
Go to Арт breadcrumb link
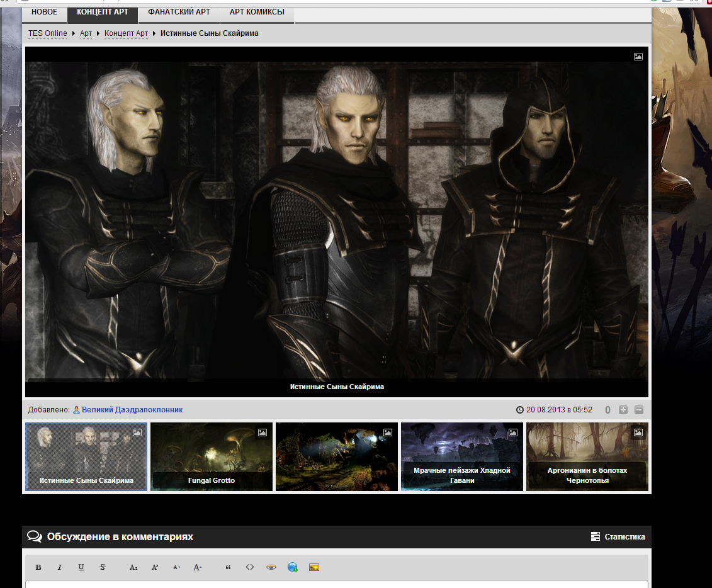point(86,33)
